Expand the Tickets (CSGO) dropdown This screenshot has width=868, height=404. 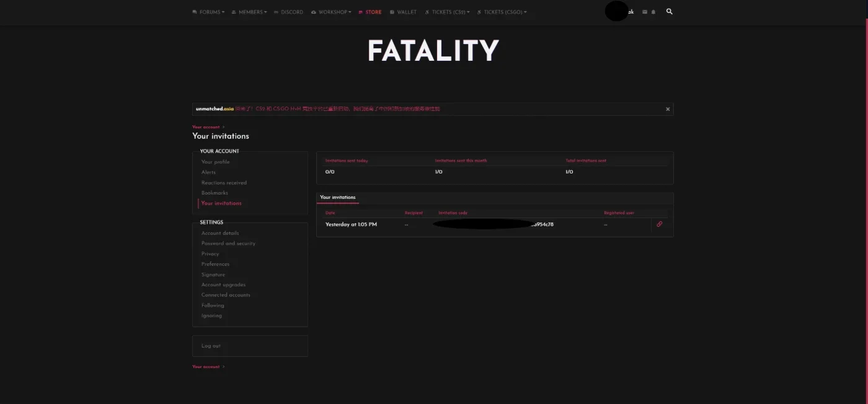point(502,12)
